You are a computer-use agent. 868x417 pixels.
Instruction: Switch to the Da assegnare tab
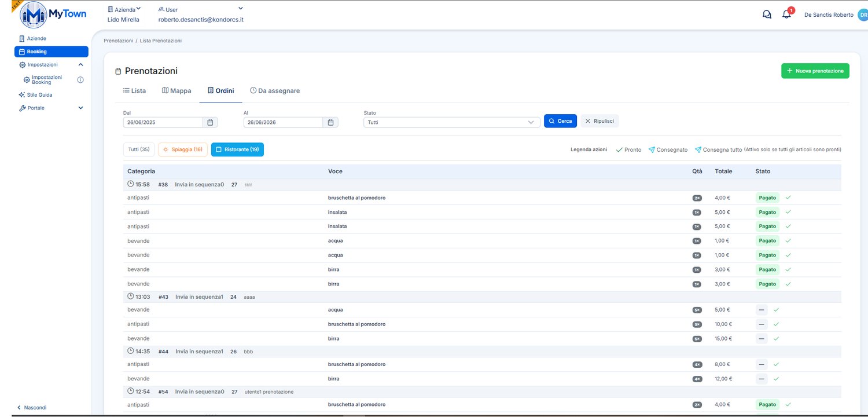275,91
